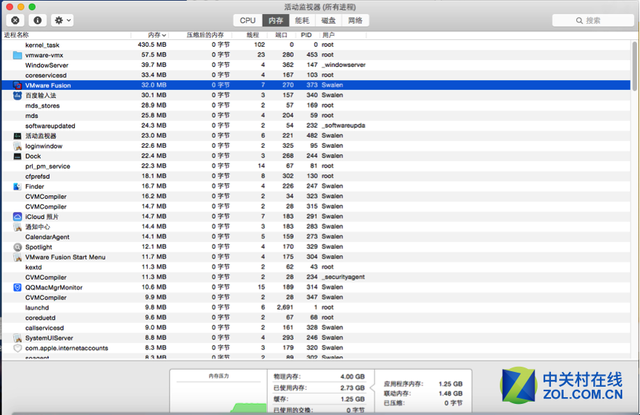Click the 联动内存 1.48 GB entry

point(423,394)
